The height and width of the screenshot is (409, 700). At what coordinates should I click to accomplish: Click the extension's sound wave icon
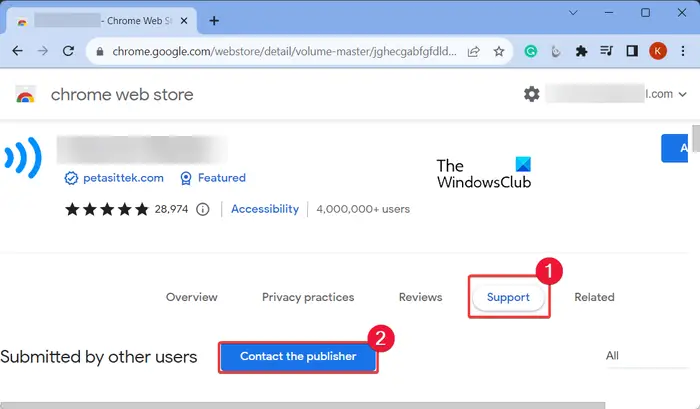pos(22,157)
